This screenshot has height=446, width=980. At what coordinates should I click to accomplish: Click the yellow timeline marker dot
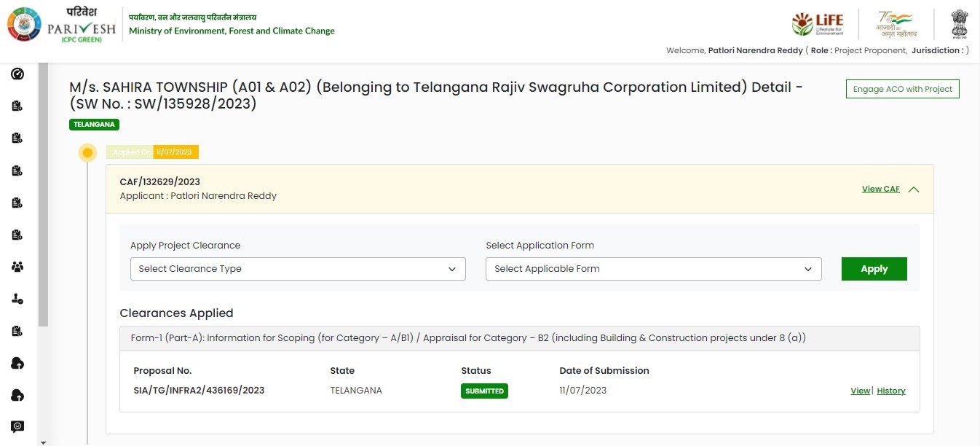point(87,153)
